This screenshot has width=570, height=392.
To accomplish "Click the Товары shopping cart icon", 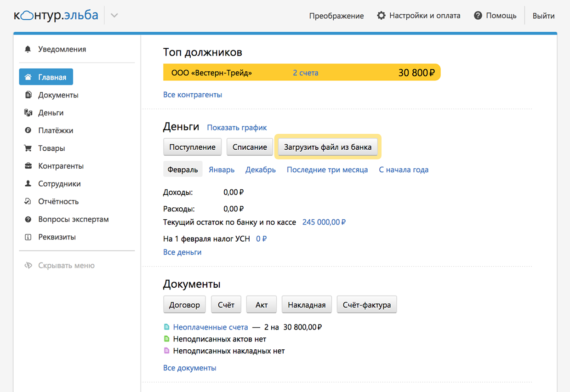I will (x=28, y=148).
